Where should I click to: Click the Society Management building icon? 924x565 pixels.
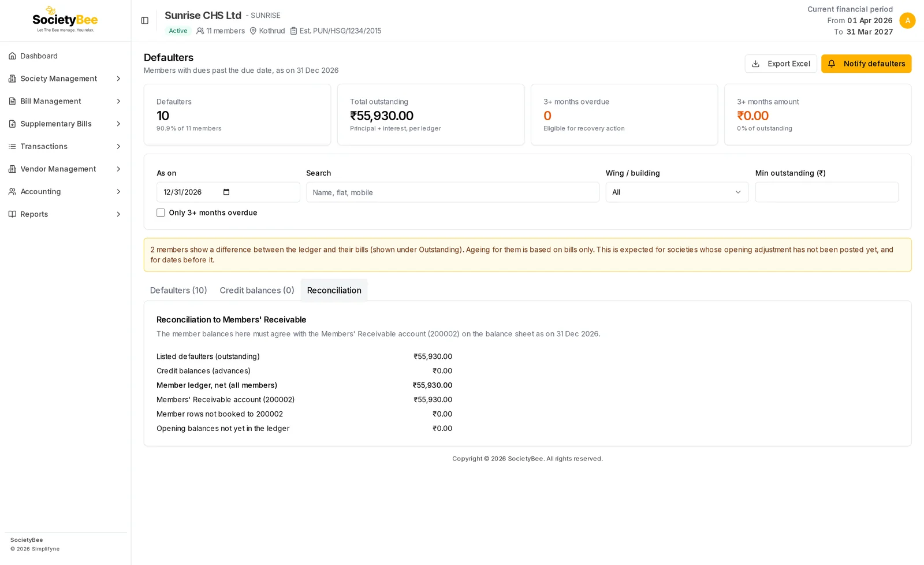tap(12, 79)
